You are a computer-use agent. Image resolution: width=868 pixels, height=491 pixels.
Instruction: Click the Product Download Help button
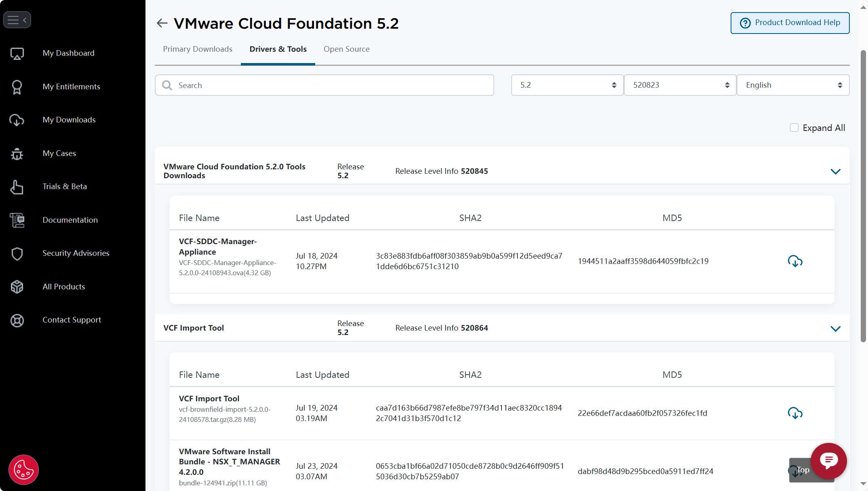pyautogui.click(x=790, y=23)
